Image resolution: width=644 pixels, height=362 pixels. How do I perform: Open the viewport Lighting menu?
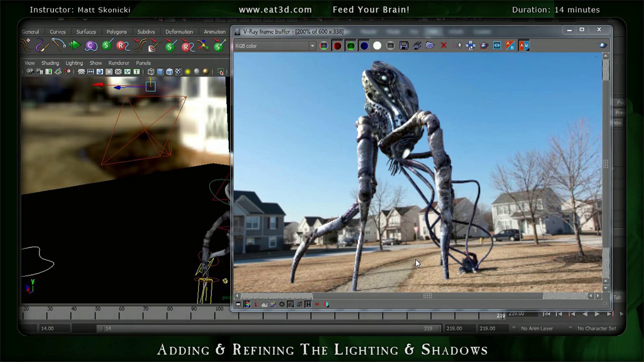(74, 63)
